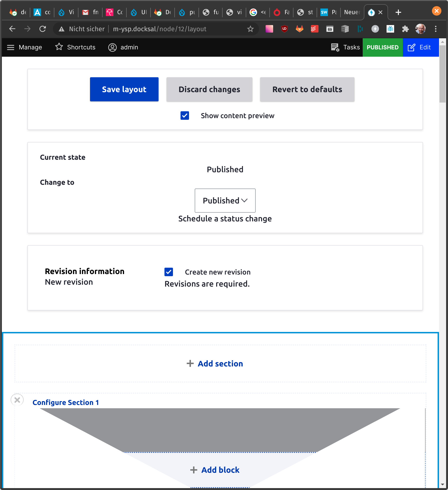Click the Shortcuts star in the admin toolbar
Screen dimensions: 448x490
59,47
